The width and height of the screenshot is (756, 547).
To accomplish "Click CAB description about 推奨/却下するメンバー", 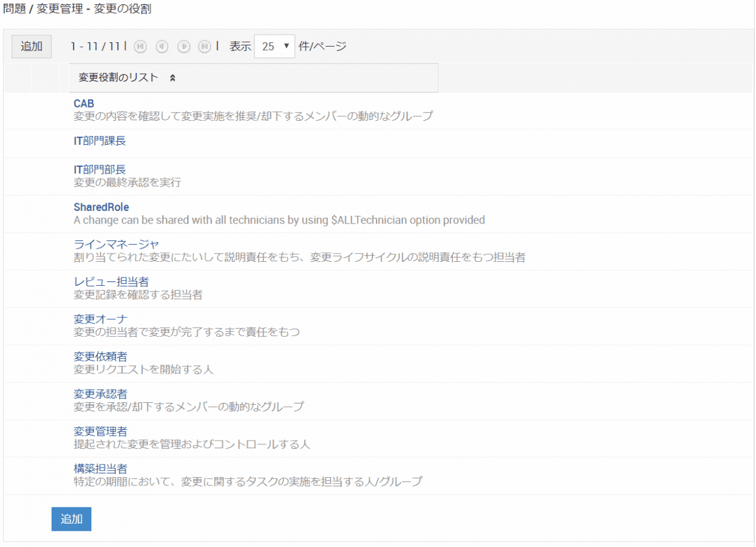I will [253, 116].
